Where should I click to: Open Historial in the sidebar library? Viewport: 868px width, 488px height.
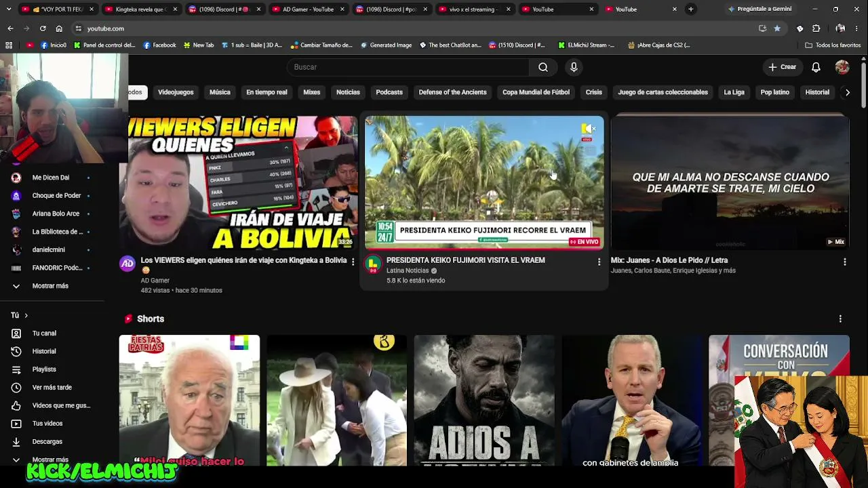click(x=44, y=351)
